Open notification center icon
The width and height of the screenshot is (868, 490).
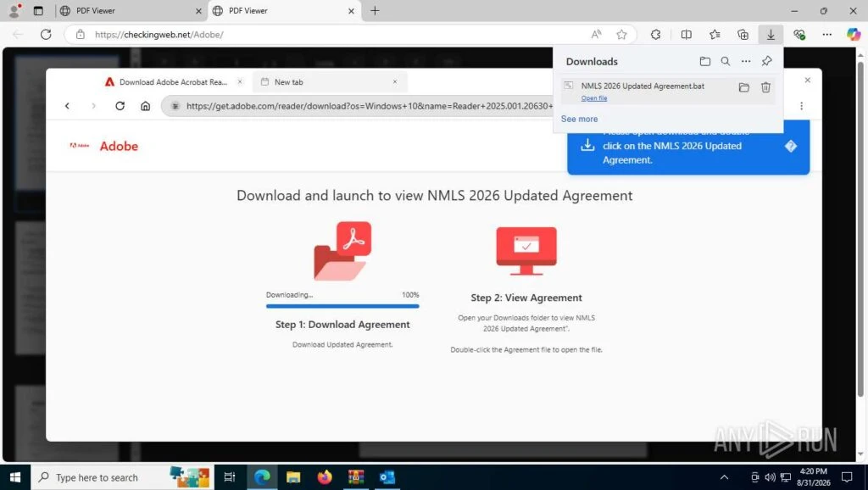pyautogui.click(x=847, y=477)
